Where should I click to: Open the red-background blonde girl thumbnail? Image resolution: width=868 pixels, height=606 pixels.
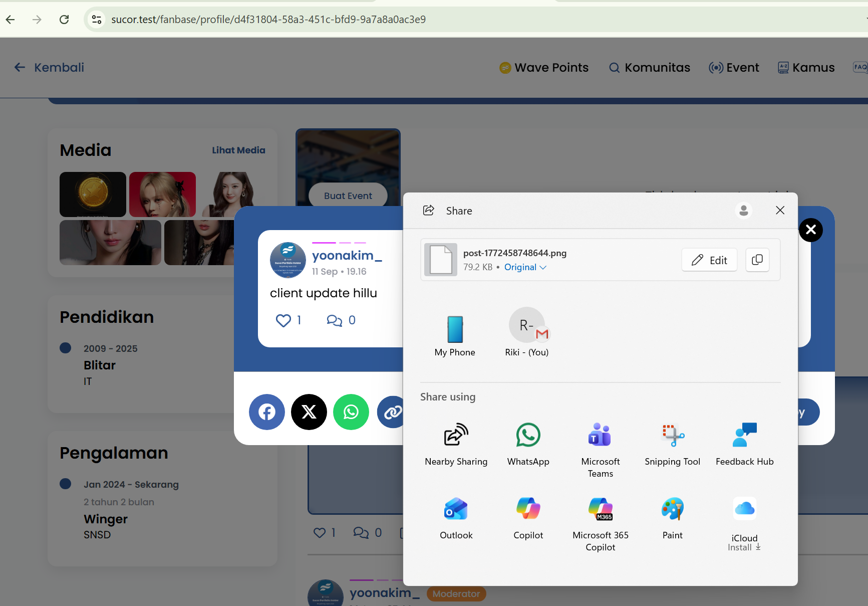tap(162, 194)
